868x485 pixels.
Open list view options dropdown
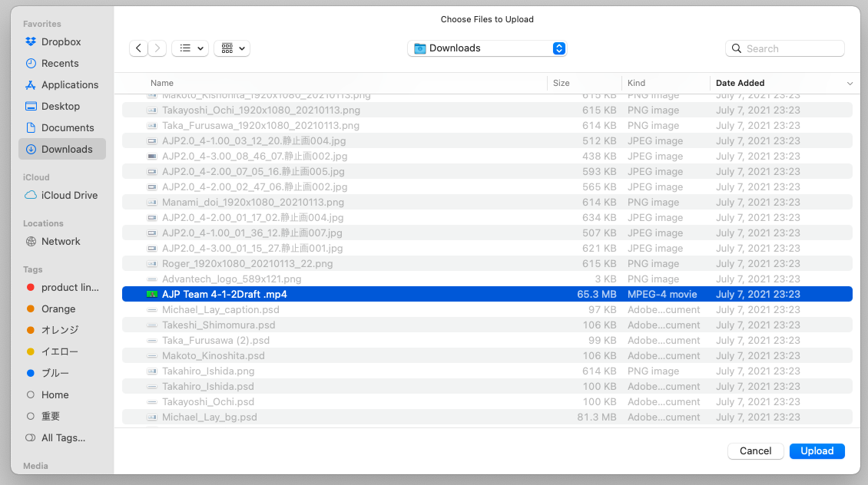pyautogui.click(x=190, y=48)
